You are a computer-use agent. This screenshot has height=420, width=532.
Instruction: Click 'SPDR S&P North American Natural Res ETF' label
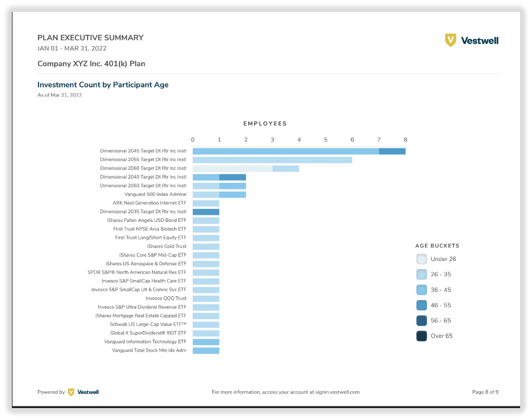tap(137, 272)
